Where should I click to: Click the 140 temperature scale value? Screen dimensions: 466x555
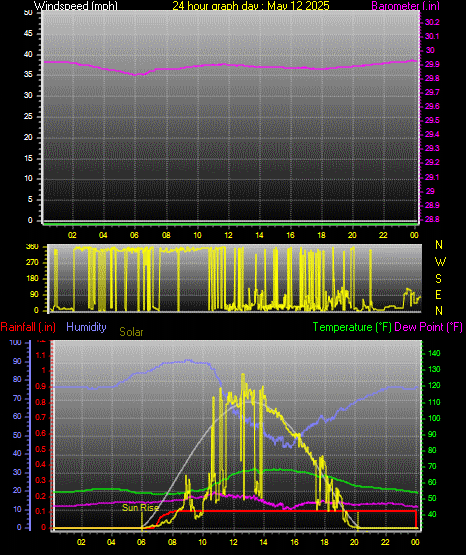click(x=434, y=353)
